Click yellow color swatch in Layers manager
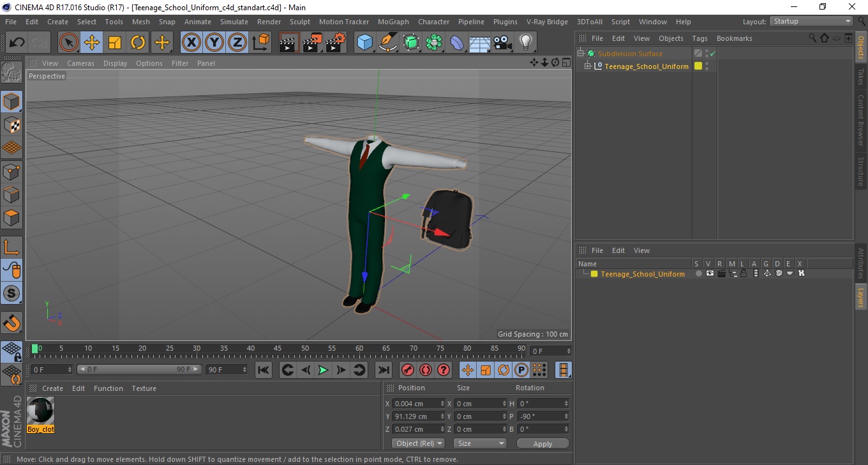The image size is (868, 465). click(x=594, y=274)
